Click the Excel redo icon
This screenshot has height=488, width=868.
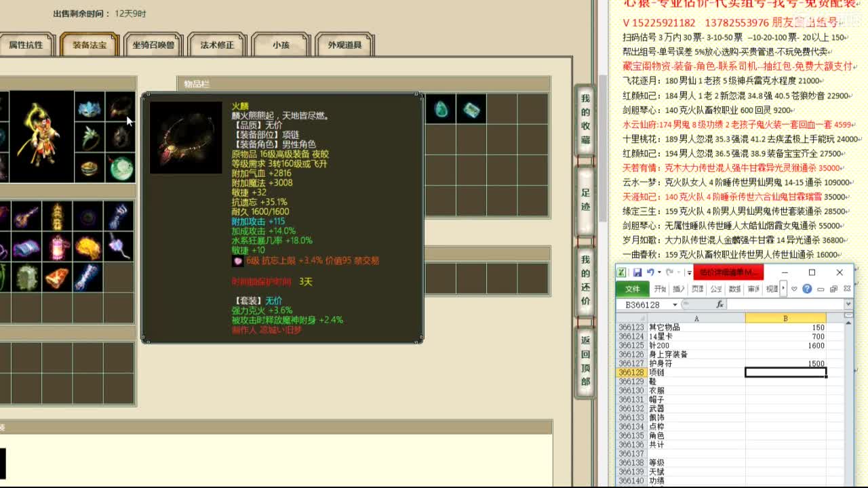coord(669,272)
